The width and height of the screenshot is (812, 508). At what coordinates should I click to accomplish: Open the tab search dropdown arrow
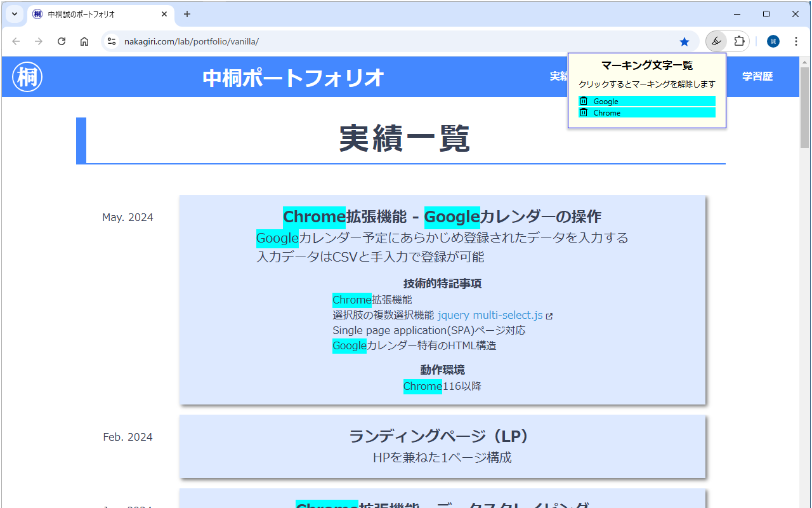[14, 14]
